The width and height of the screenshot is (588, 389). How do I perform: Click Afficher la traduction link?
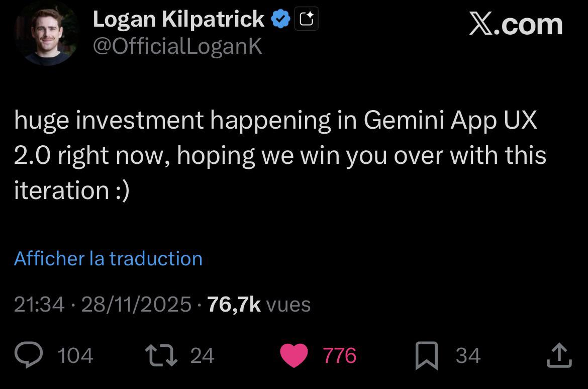pos(108,258)
